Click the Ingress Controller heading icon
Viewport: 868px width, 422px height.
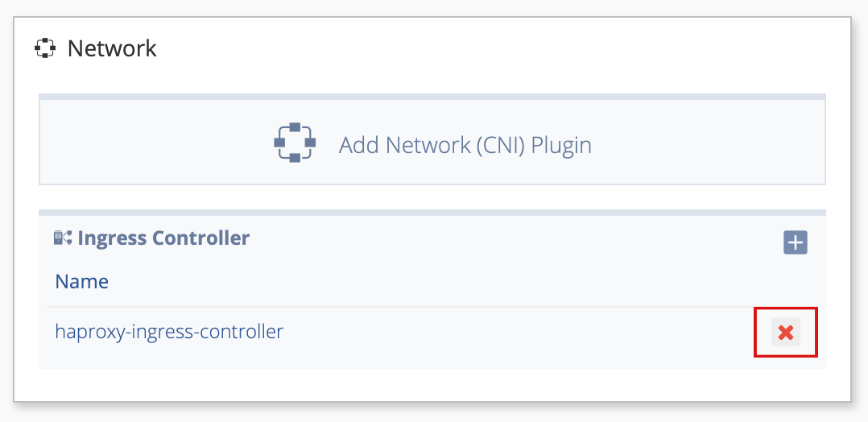(63, 238)
